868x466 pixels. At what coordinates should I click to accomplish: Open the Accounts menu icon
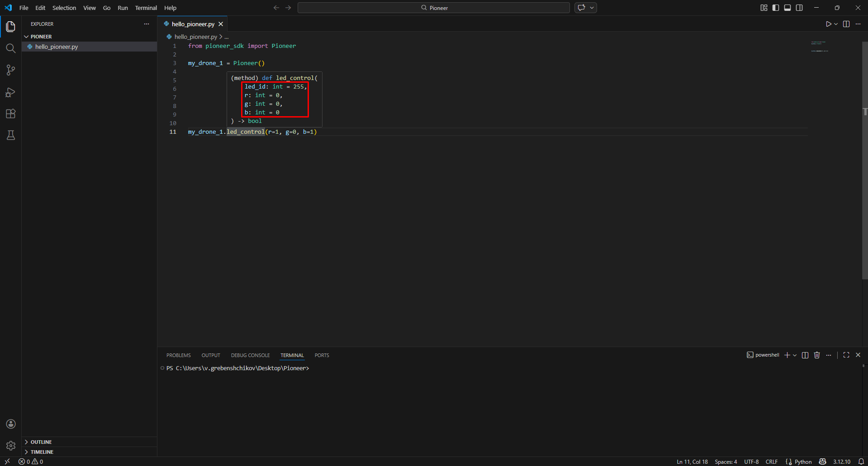(11, 424)
